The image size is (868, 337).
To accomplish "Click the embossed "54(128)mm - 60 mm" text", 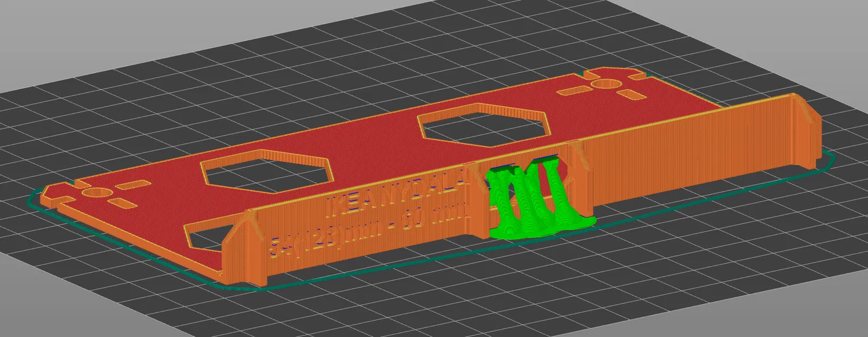I will [x=367, y=229].
